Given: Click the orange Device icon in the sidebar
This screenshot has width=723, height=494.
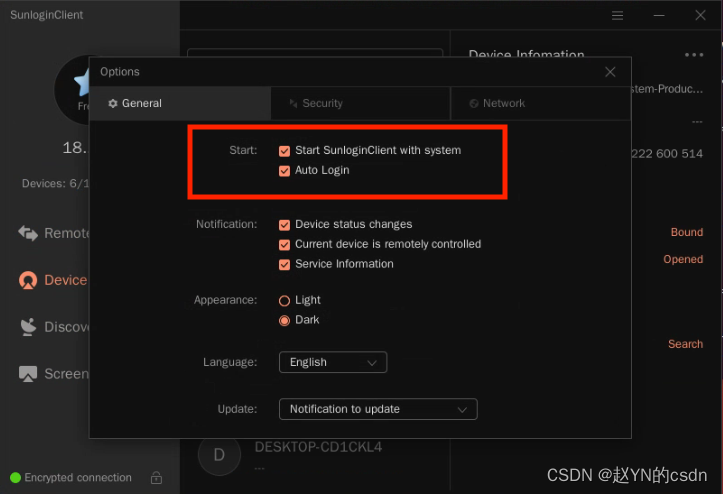Looking at the screenshot, I should 28,280.
